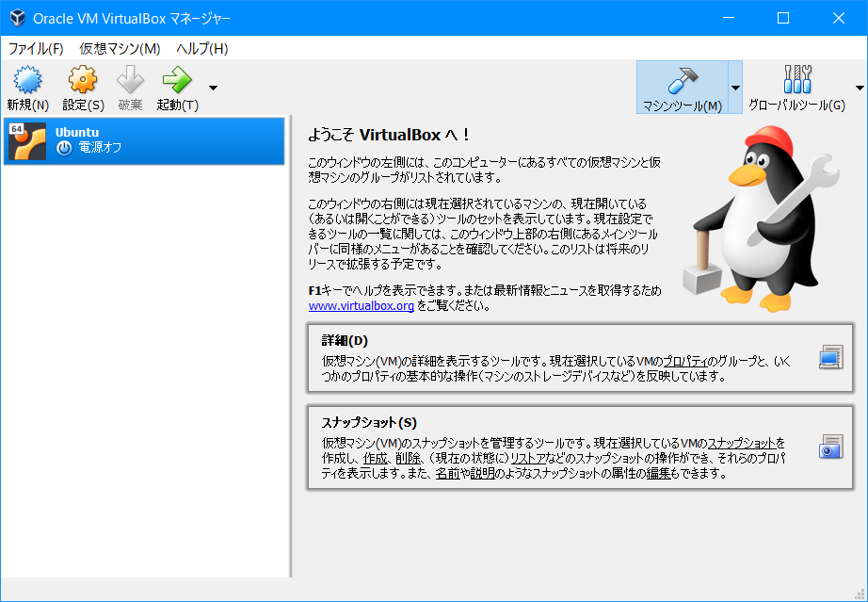868x602 pixels.
Task: Click the 説明 link in snapshot text
Action: pos(482,474)
